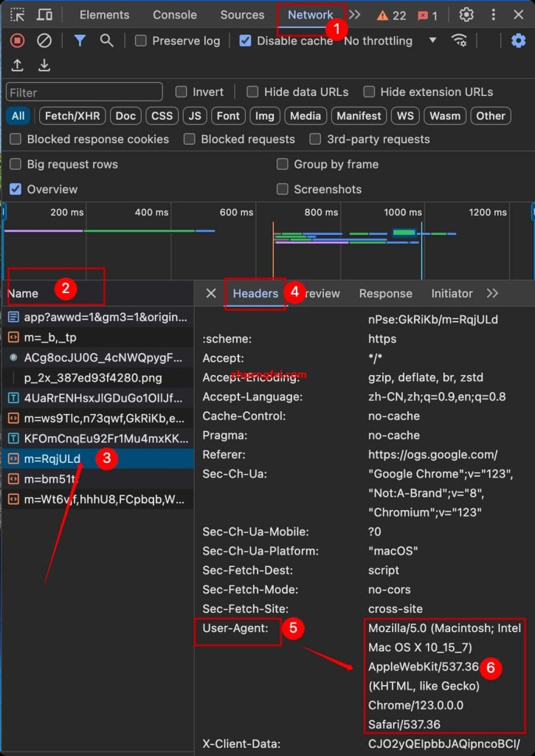Click the Filter text input field
The width and height of the screenshot is (535, 756).
coord(84,92)
